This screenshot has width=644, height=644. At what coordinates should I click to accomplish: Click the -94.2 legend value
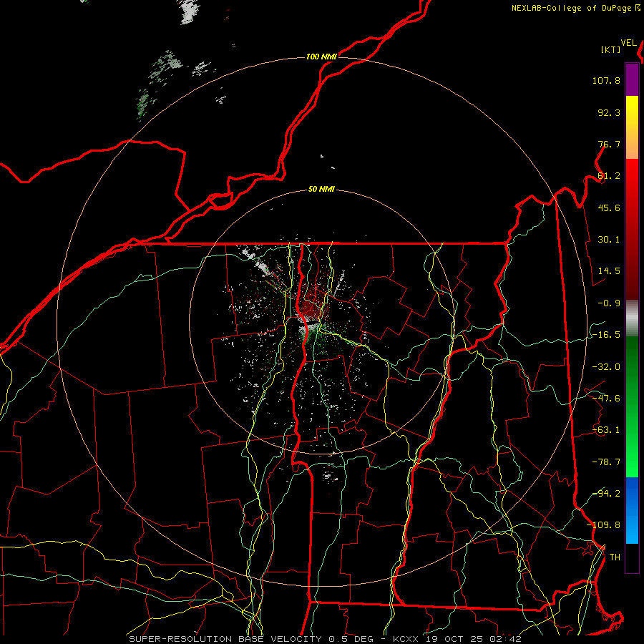point(606,493)
